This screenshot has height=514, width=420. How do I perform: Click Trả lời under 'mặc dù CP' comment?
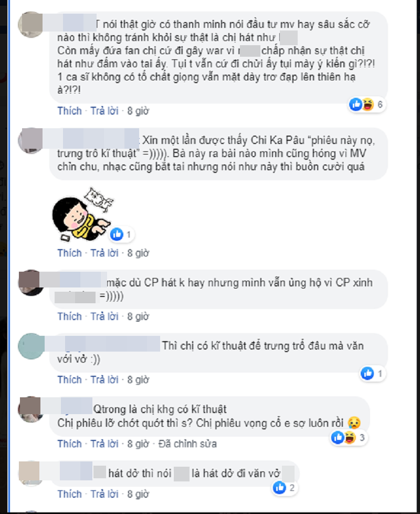tap(104, 316)
